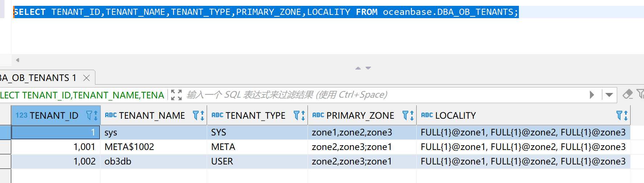This screenshot has height=183, width=644.
Task: Click the filter icon on TENANT_TYPE column
Action: pyautogui.click(x=297, y=115)
